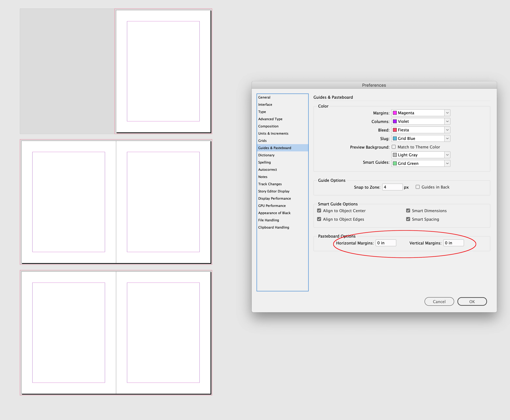
Task: Click the Fiesta swatch for Bleed
Action: (x=394, y=130)
